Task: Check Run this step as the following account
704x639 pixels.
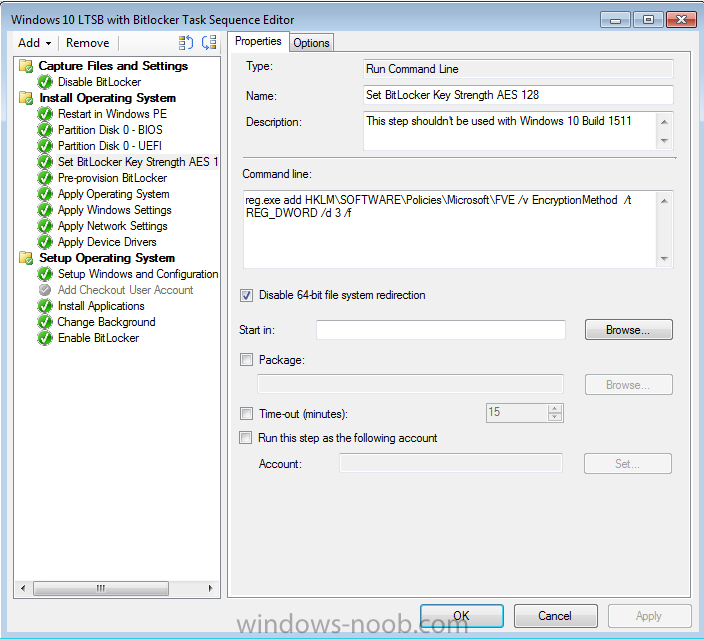Action: (246, 438)
